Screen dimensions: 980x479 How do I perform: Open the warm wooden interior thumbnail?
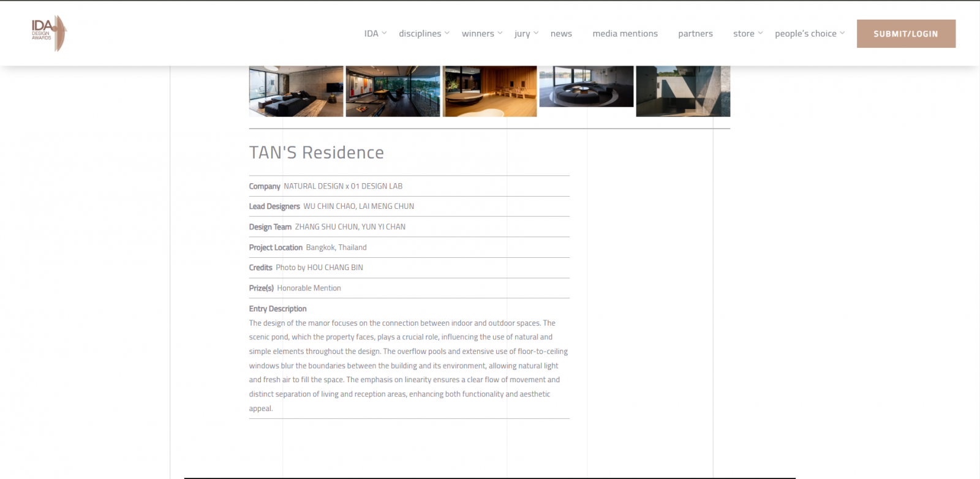coord(489,91)
